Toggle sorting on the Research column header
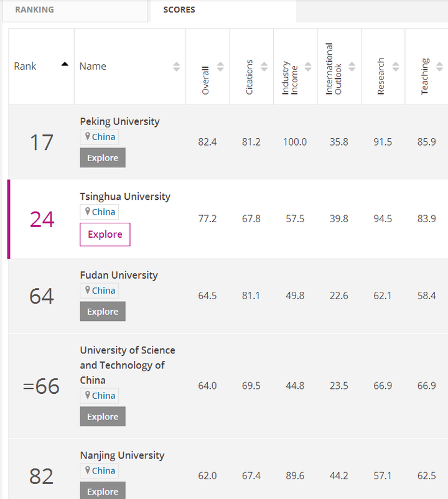The width and height of the screenshot is (448, 499). 396,67
